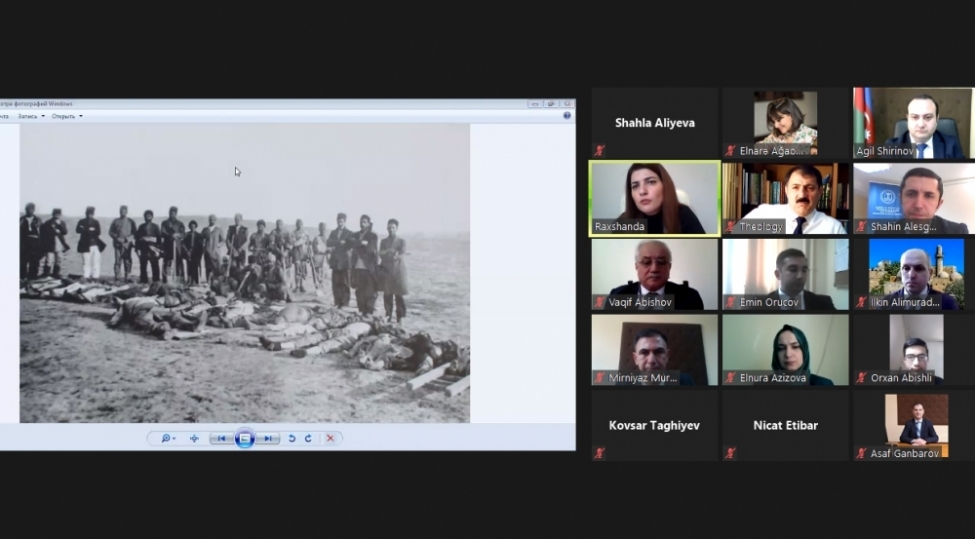Select Shahin Alesg... video tile
Screen dimensions: 975x540
(x=913, y=198)
